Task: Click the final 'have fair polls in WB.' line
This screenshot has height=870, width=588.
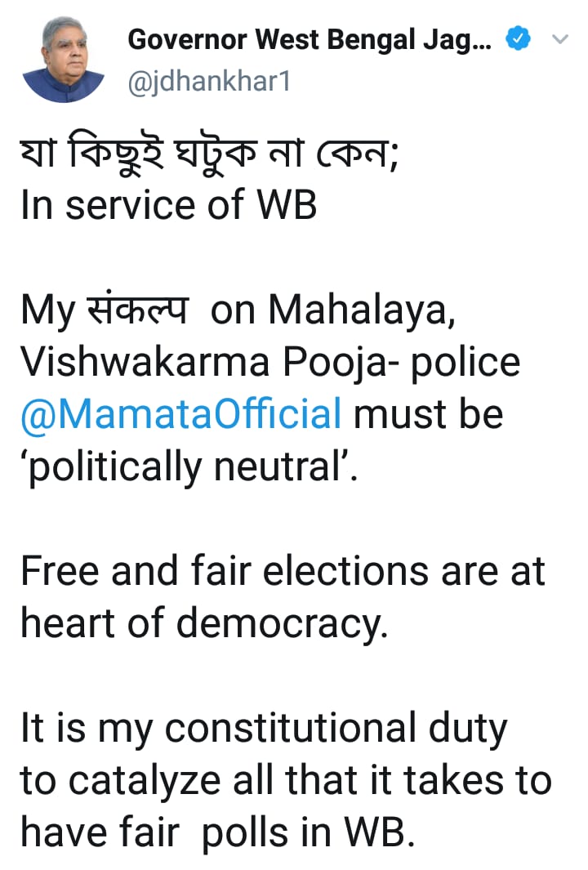Action: point(217,832)
